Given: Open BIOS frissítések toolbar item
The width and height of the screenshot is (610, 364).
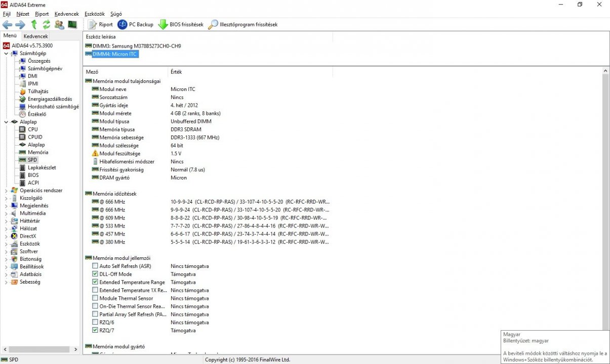Looking at the screenshot, I should pyautogui.click(x=181, y=24).
